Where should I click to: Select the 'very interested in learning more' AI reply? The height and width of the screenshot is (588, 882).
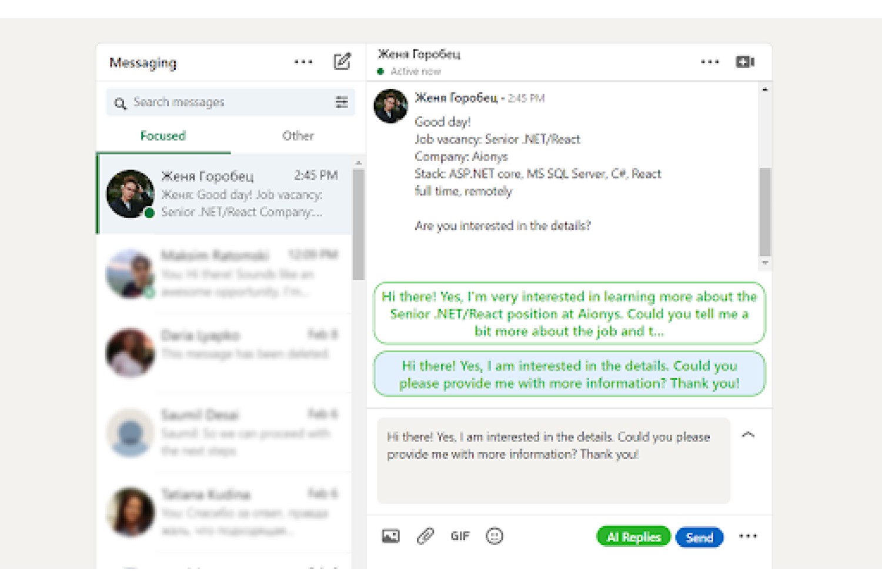pos(569,313)
